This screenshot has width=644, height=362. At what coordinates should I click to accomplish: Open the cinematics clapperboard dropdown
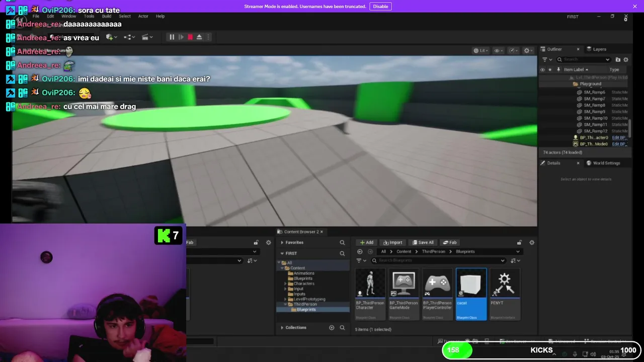coord(147,37)
